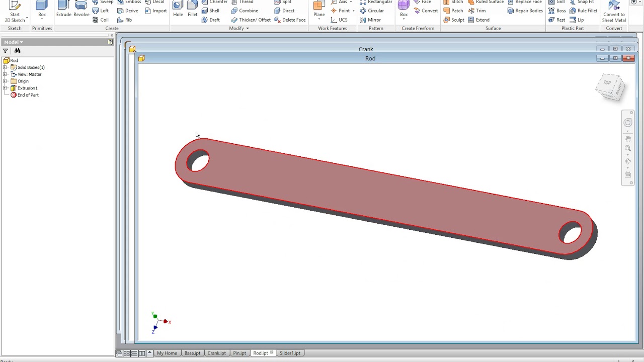Image resolution: width=644 pixels, height=362 pixels.
Task: Select the Sculpt tool
Action: click(454, 20)
